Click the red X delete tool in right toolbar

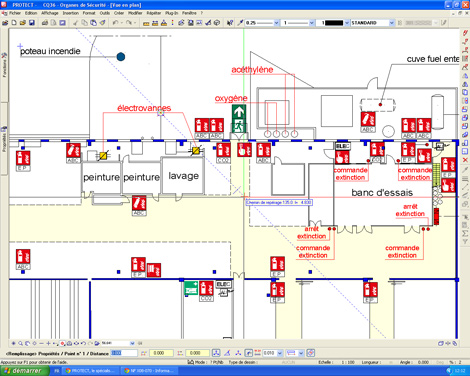point(465,160)
